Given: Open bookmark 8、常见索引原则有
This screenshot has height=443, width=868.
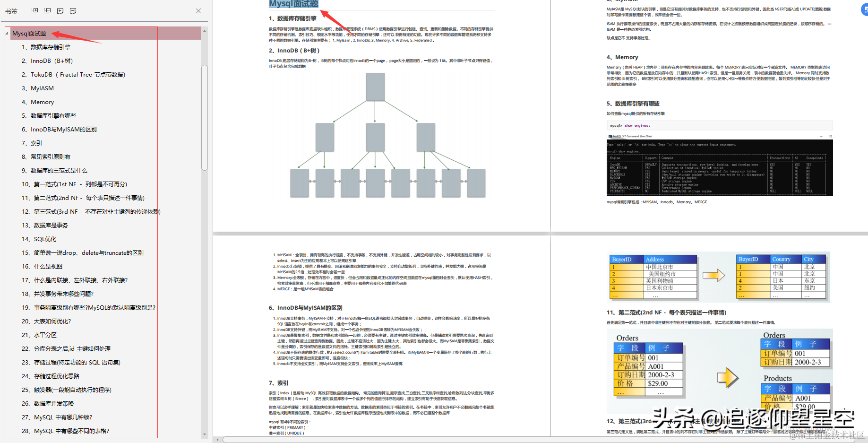Looking at the screenshot, I should tap(46, 156).
